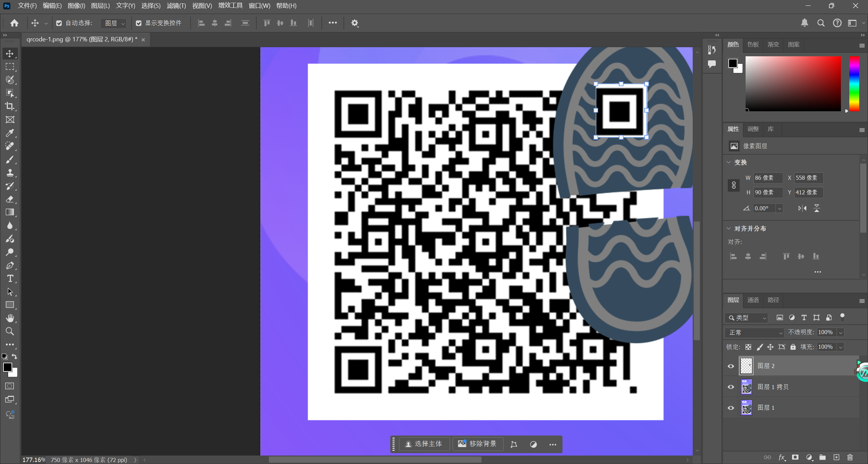The image size is (868, 464).
Task: Click the 选择主体 button
Action: click(424, 444)
